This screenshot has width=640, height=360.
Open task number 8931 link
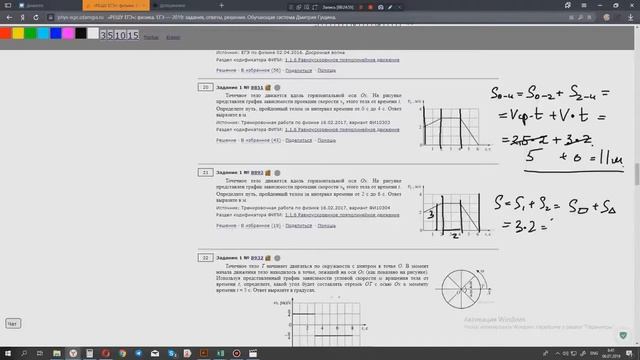tap(257, 88)
